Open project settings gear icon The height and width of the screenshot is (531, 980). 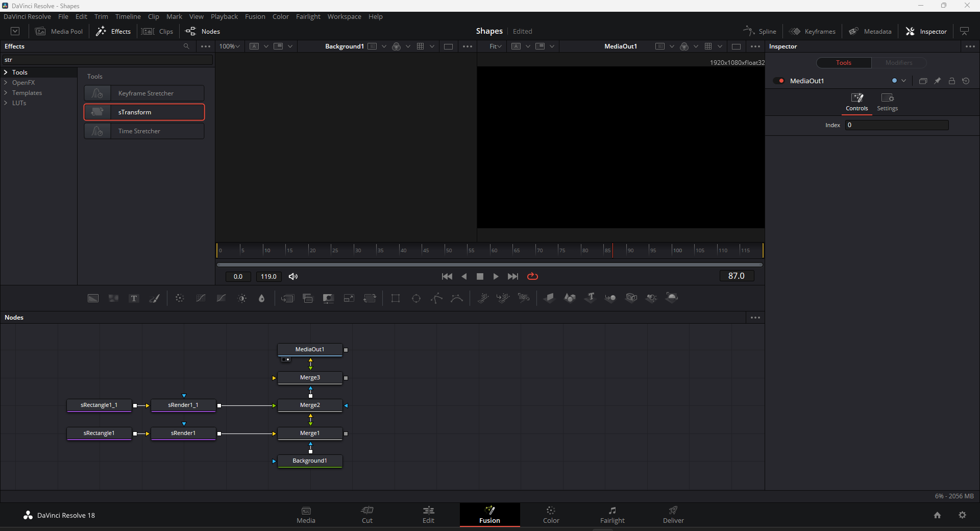pos(962,515)
